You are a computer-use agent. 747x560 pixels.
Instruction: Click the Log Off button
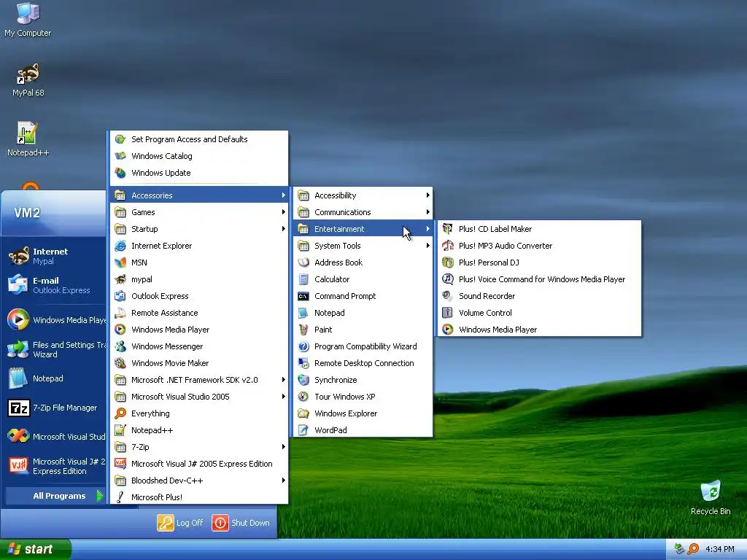coord(180,523)
